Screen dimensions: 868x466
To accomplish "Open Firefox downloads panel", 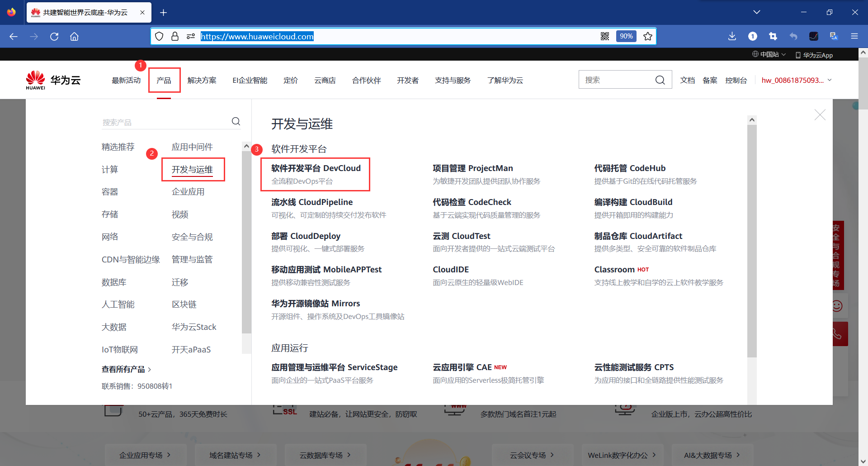I will click(x=732, y=36).
